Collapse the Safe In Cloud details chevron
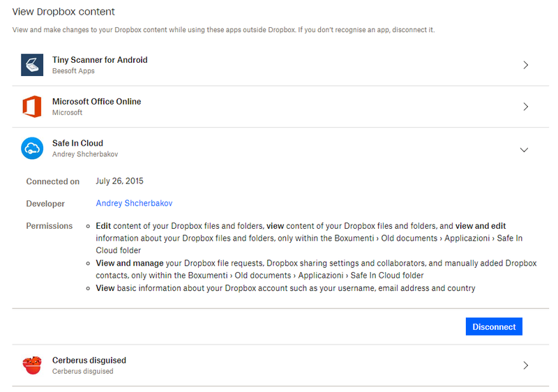This screenshot has height=392, width=558. pyautogui.click(x=525, y=149)
